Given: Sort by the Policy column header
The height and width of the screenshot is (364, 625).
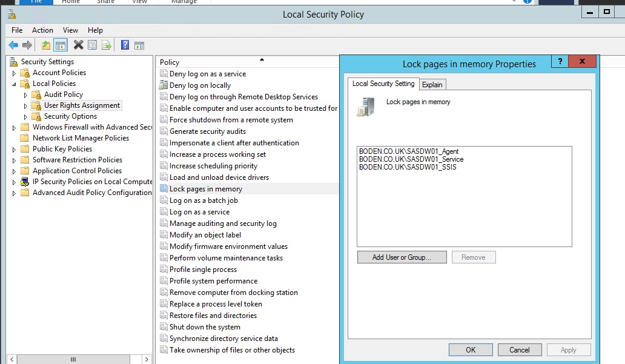Looking at the screenshot, I should (x=247, y=62).
